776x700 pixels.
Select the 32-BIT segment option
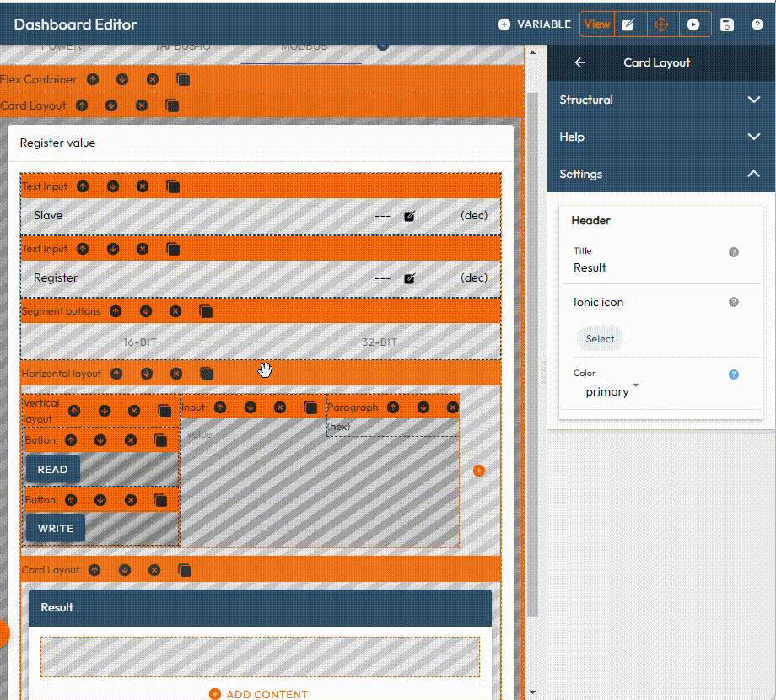(x=380, y=342)
